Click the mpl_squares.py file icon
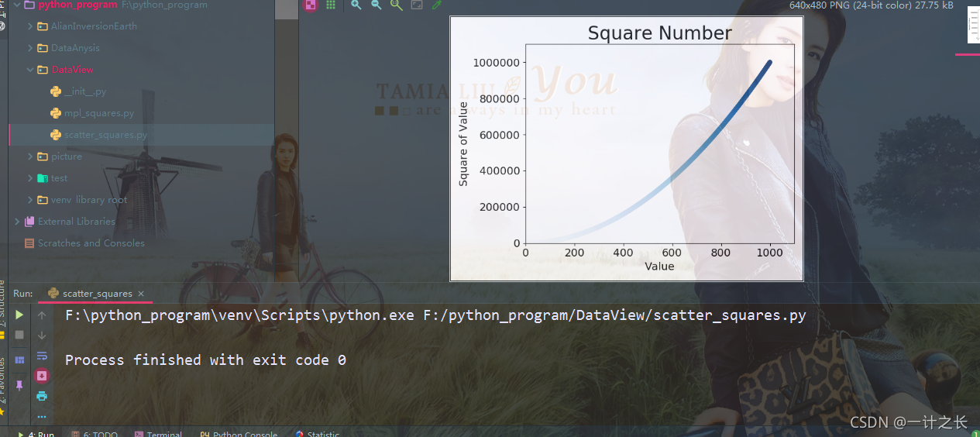The image size is (980, 437). pyautogui.click(x=56, y=113)
